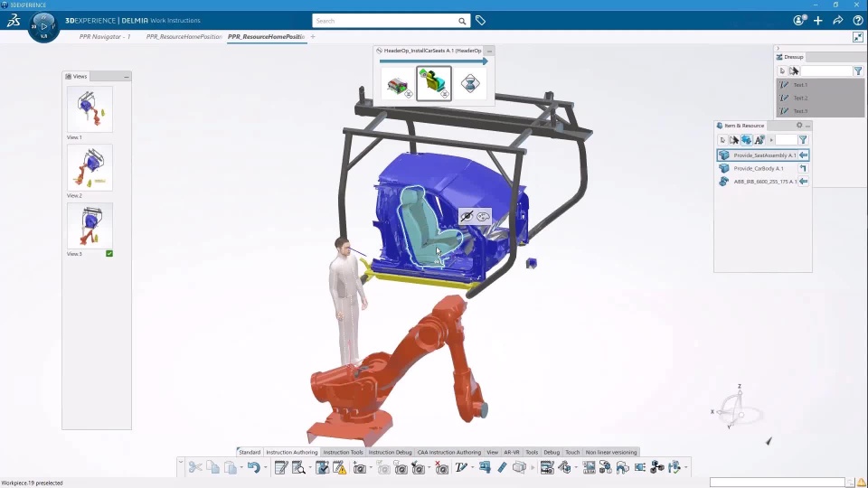
Task: Select Provide_CarBody A.1 item
Action: click(758, 168)
